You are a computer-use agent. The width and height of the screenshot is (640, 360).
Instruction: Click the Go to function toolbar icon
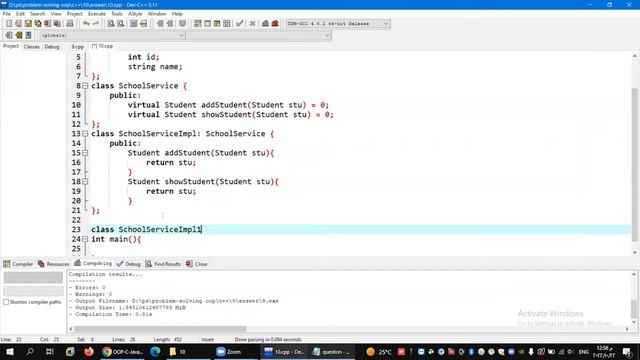[x=133, y=24]
